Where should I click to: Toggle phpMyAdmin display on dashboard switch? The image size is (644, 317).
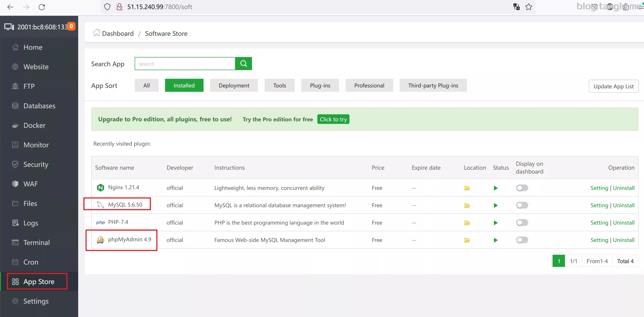(x=522, y=240)
